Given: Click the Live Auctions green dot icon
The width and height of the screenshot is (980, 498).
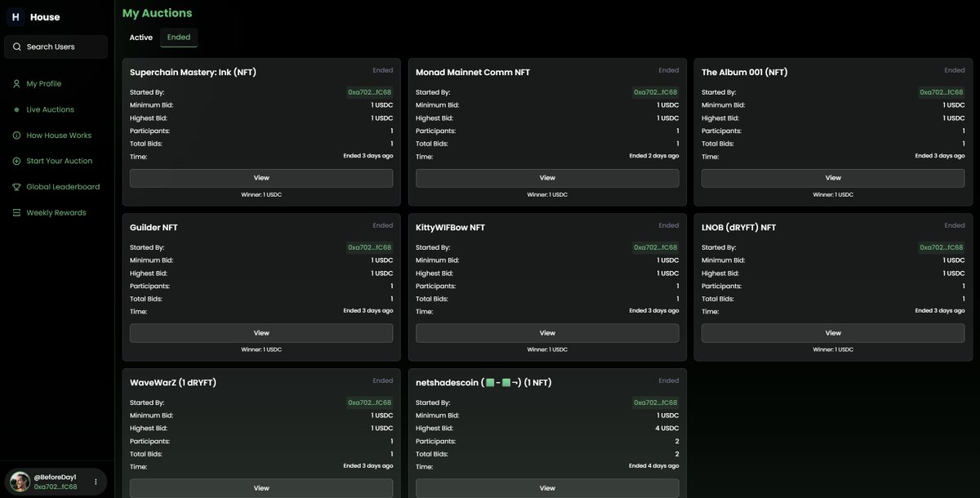Looking at the screenshot, I should (x=16, y=109).
